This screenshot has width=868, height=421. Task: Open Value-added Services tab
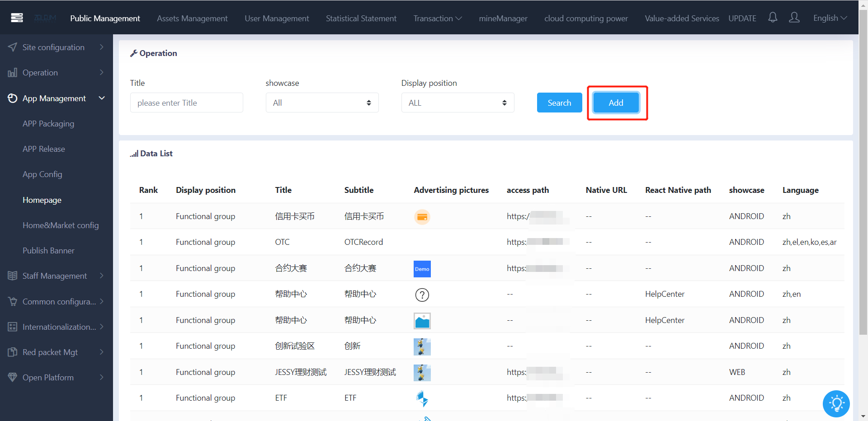682,19
